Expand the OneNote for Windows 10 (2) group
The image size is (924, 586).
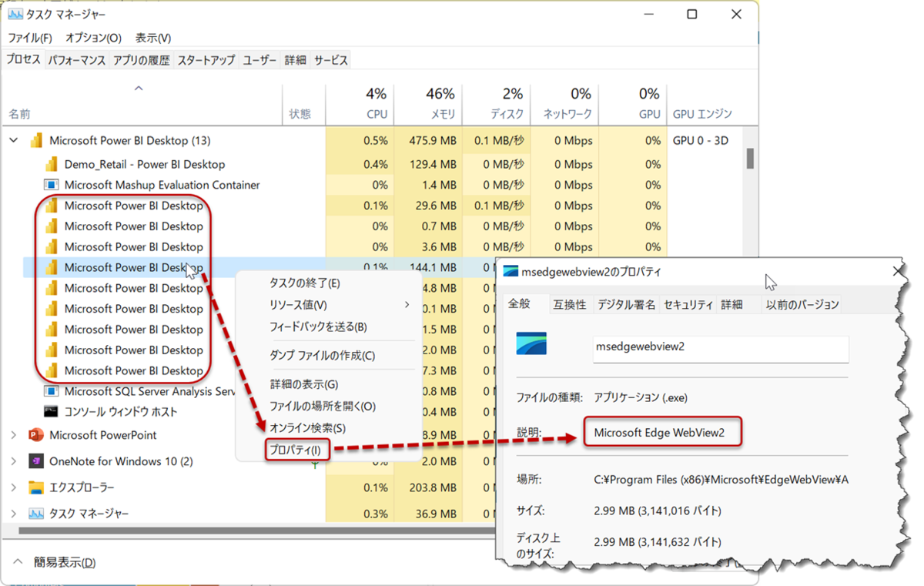(x=13, y=461)
